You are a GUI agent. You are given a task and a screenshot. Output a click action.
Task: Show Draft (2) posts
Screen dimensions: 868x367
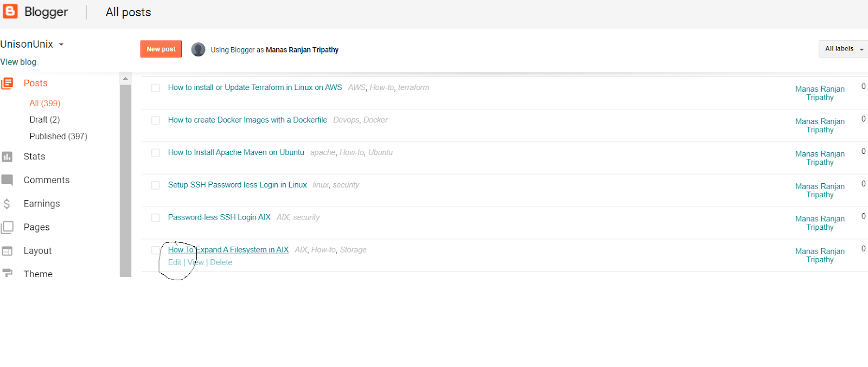point(44,120)
